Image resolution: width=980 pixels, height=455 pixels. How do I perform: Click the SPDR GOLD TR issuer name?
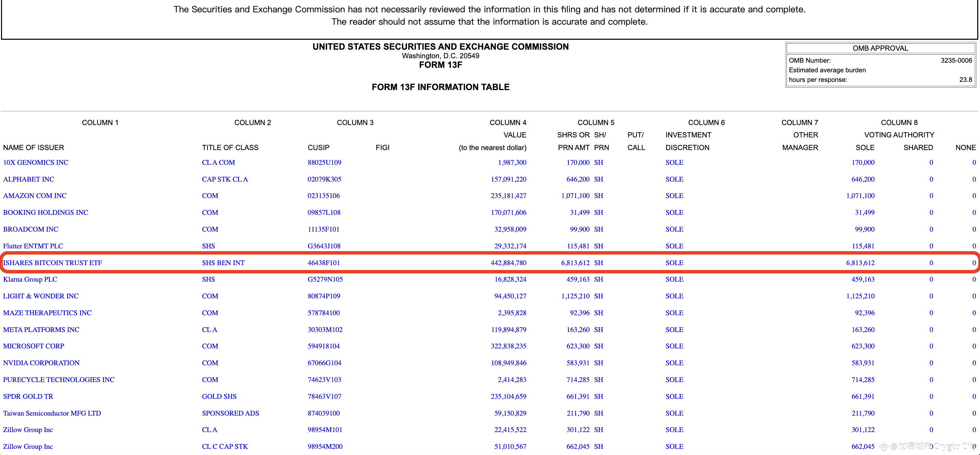click(x=28, y=396)
